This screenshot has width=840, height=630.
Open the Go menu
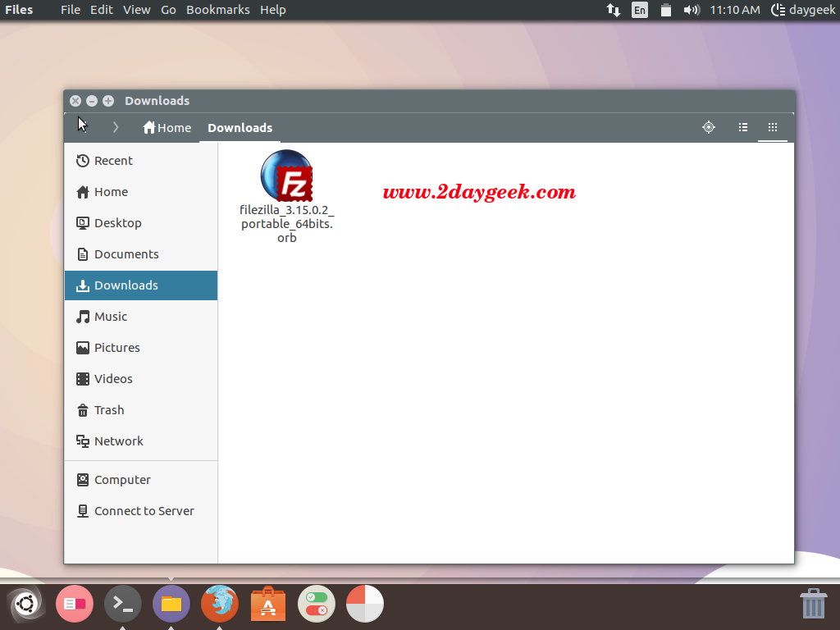168,10
